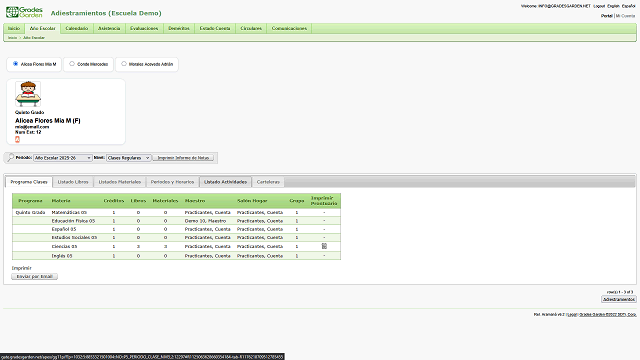Click the Matemáticas 05 subject cell

69,213
